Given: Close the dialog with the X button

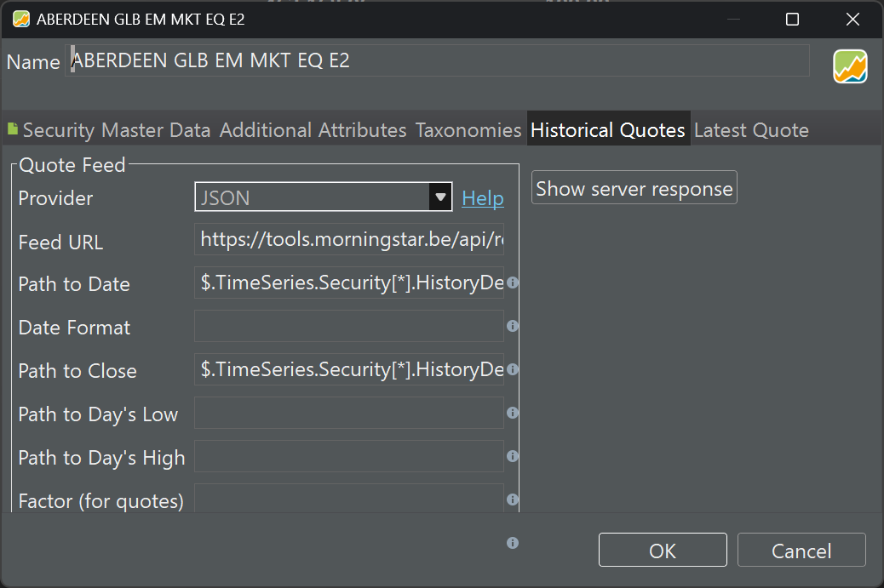Looking at the screenshot, I should [852, 20].
